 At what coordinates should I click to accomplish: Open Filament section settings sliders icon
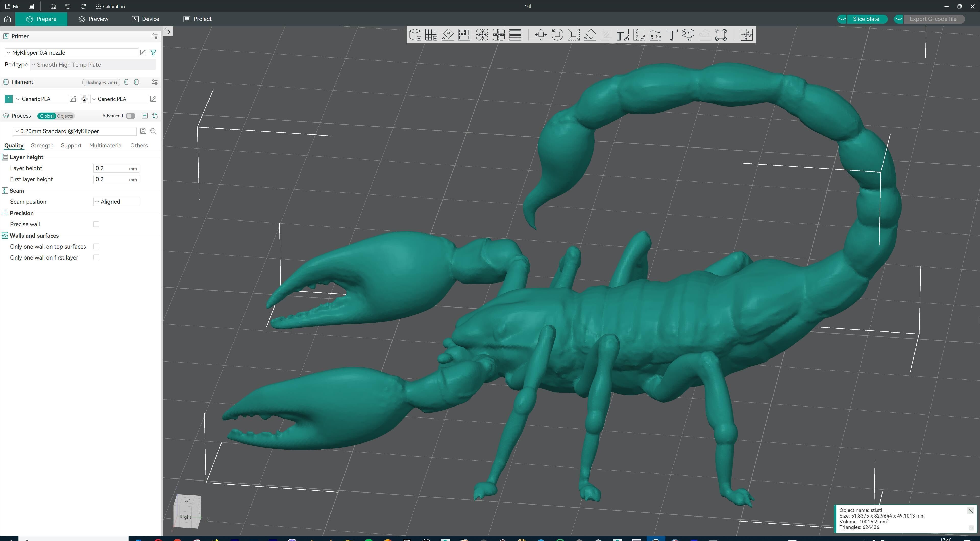[154, 82]
